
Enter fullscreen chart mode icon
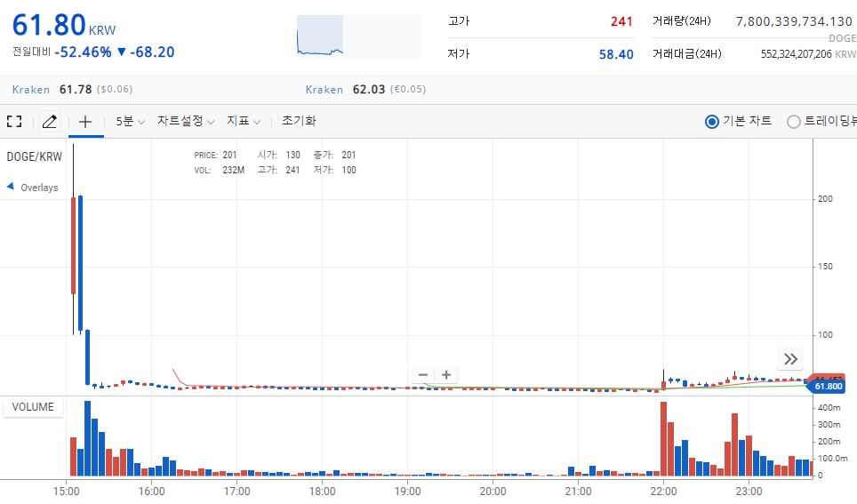click(14, 122)
